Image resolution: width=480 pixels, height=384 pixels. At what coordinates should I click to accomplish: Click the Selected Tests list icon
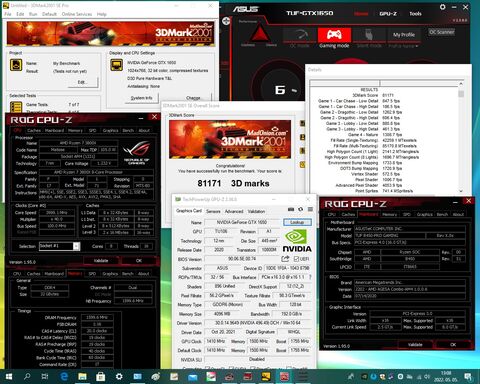(16, 107)
